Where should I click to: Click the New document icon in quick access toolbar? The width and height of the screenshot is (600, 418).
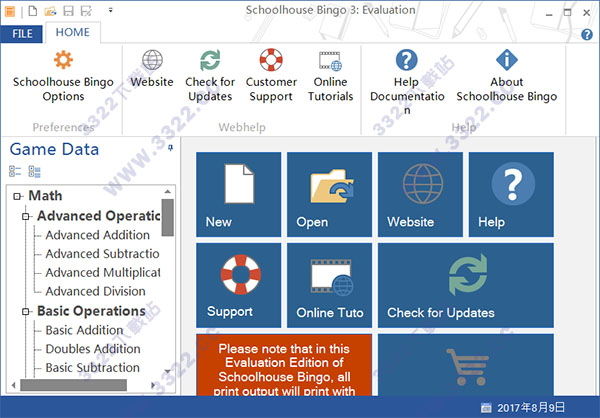coord(33,11)
